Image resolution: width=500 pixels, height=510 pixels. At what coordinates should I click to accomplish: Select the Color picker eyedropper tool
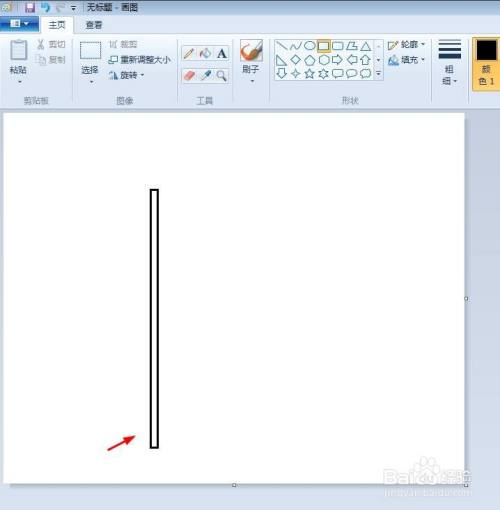point(205,76)
